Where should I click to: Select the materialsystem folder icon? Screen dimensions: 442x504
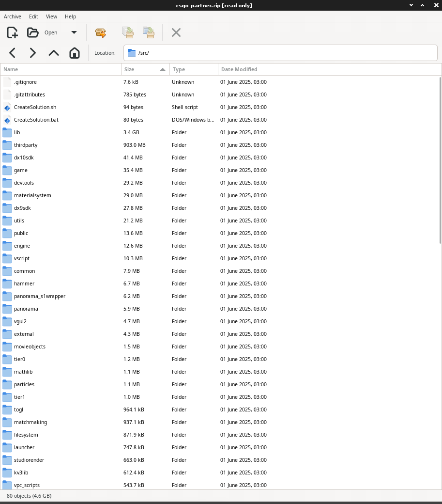(x=7, y=195)
